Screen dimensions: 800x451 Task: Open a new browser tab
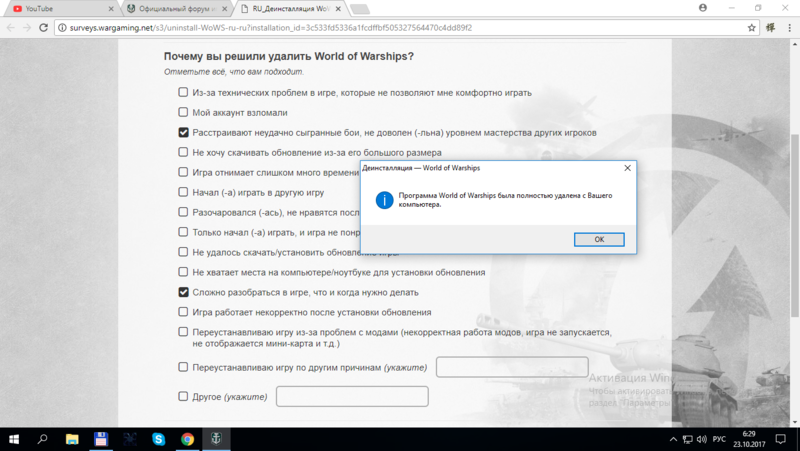click(360, 9)
